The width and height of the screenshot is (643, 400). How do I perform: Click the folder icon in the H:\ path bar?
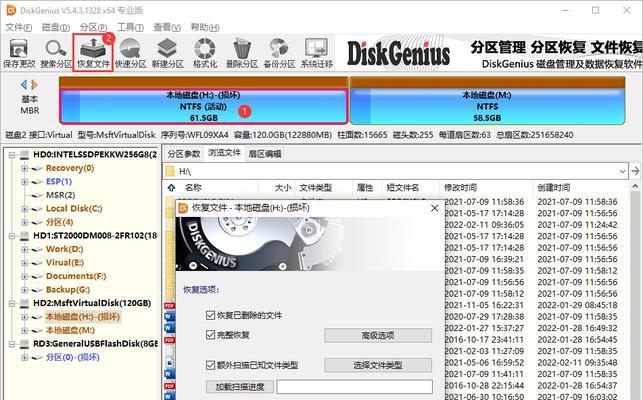coord(170,171)
